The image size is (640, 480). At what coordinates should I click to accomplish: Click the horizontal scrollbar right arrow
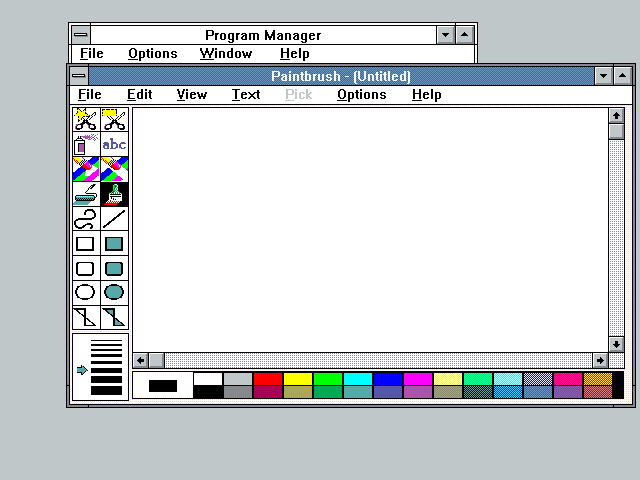(600, 360)
